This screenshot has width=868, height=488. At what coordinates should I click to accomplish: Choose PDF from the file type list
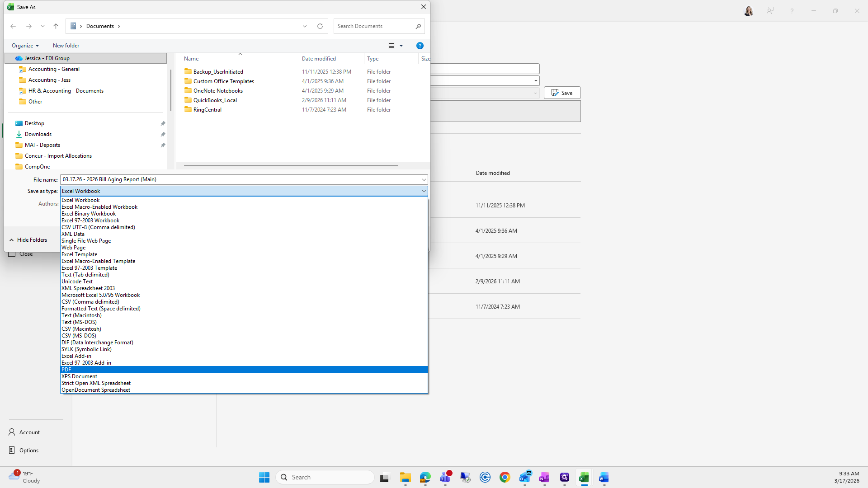click(x=66, y=370)
